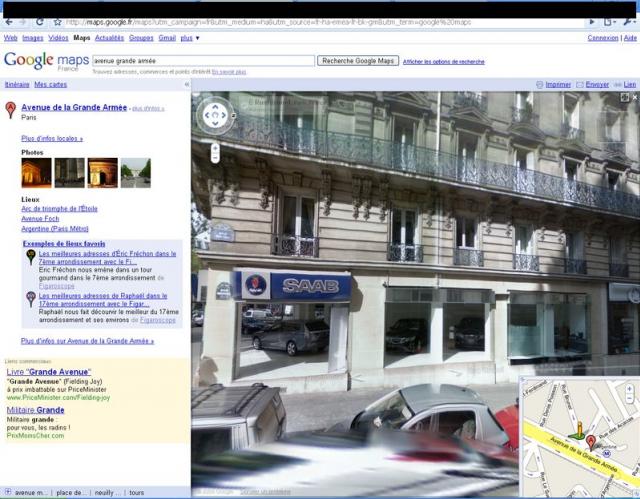Open Raphaël 17ème arrondissement addresses link
The width and height of the screenshot is (640, 499).
(x=103, y=300)
